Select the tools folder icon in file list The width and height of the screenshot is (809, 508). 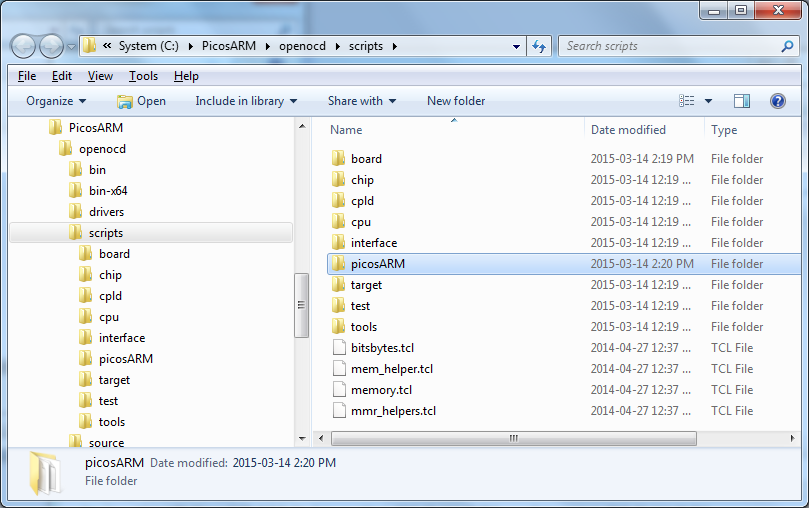339,326
